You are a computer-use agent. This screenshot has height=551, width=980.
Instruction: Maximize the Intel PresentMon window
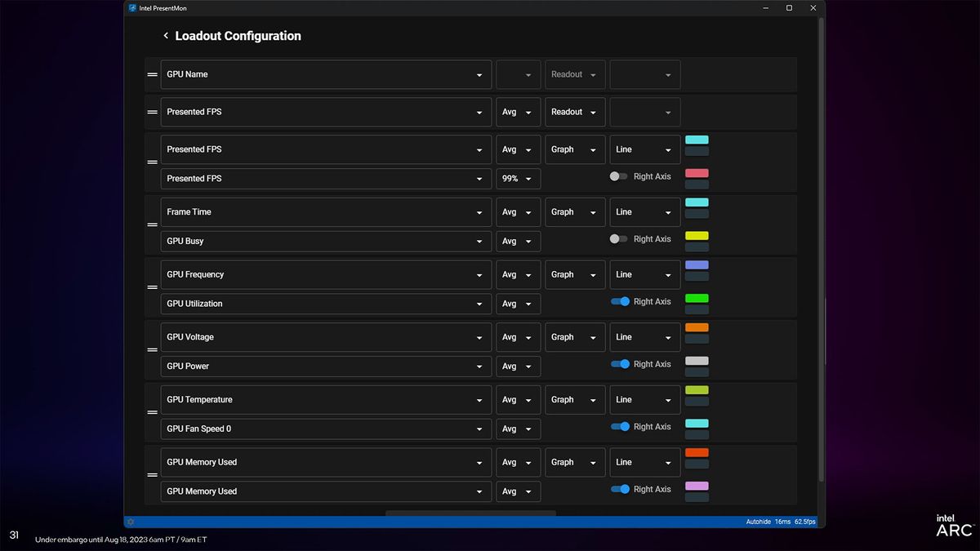tap(789, 7)
